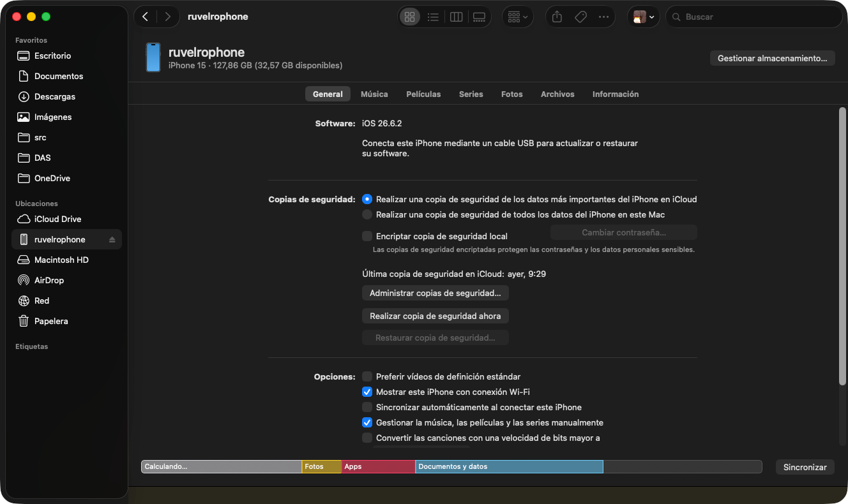This screenshot has width=848, height=504.
Task: Click the tag icon in the toolbar
Action: click(580, 17)
